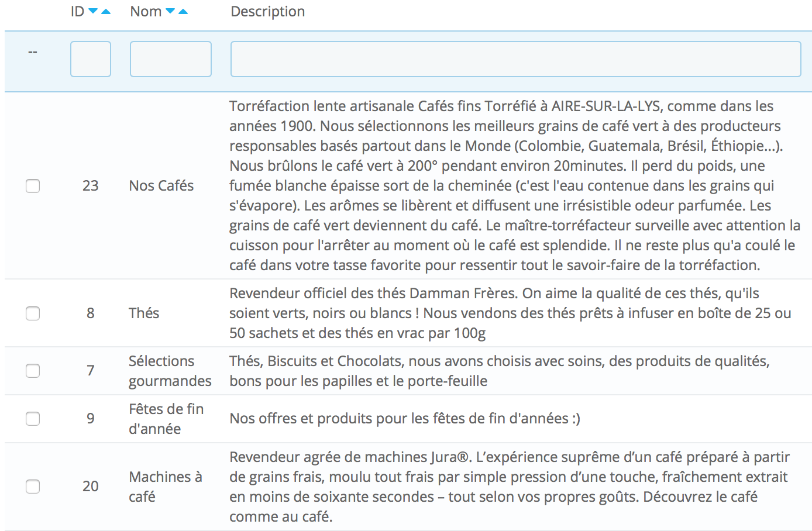Open the Machines à café category name

tap(166, 487)
